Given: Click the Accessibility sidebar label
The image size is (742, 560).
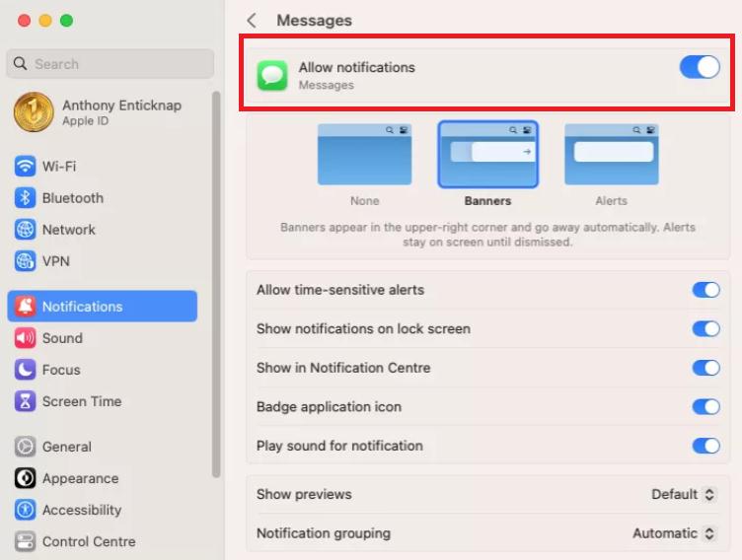Looking at the screenshot, I should [82, 510].
